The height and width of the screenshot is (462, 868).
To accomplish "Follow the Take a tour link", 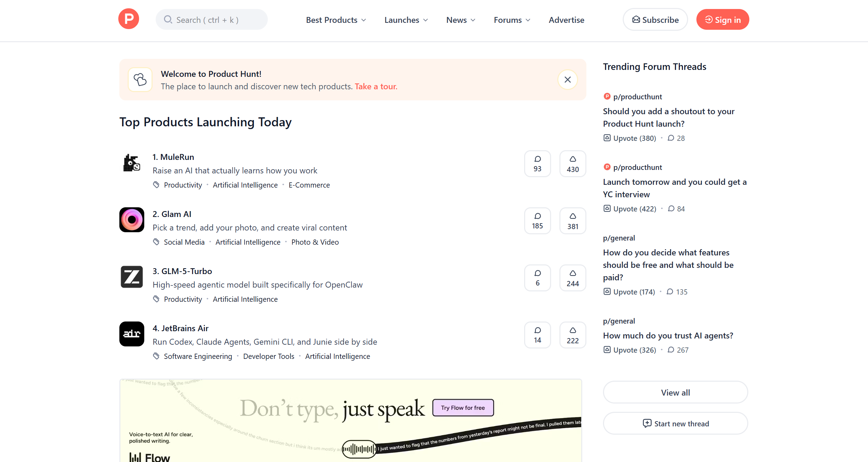I will 376,87.
